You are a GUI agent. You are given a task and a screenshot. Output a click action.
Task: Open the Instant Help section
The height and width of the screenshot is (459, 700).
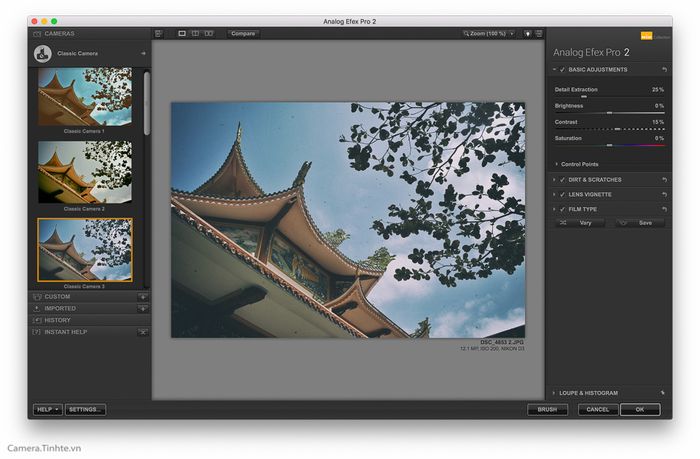(66, 332)
